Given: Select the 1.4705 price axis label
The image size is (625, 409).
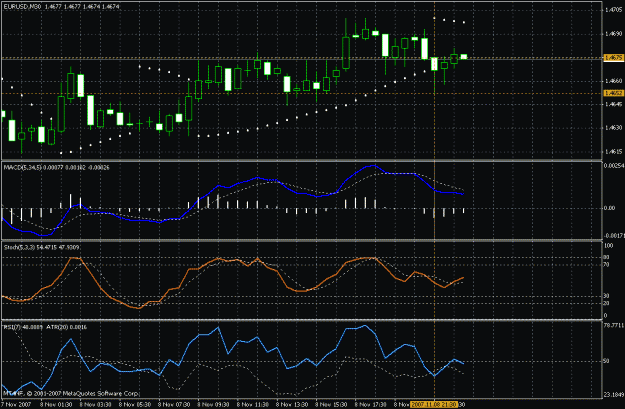Looking at the screenshot, I should point(613,10).
